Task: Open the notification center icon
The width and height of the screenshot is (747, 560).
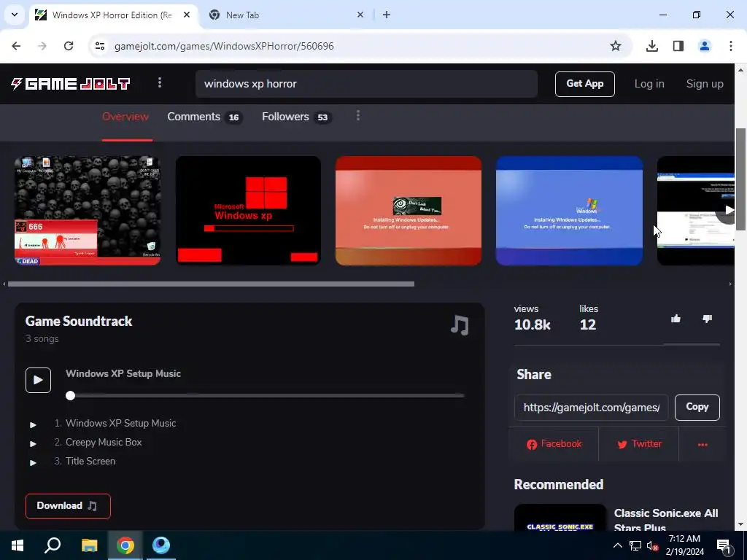Action: [x=724, y=546]
